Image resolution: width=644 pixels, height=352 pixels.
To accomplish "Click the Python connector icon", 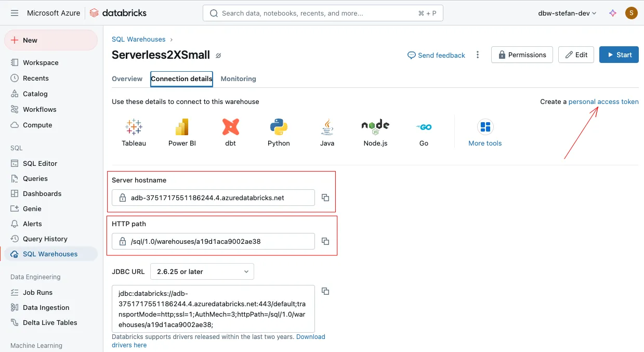I will [x=279, y=127].
